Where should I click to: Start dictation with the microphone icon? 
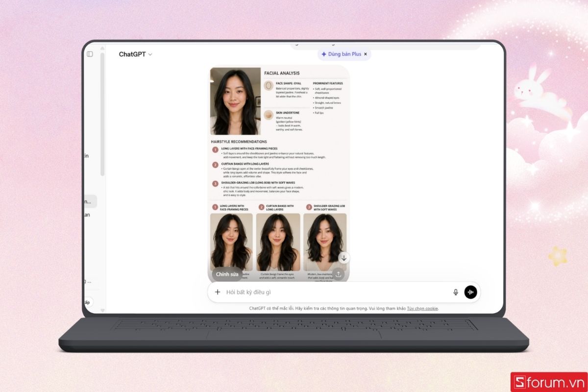coord(456,292)
